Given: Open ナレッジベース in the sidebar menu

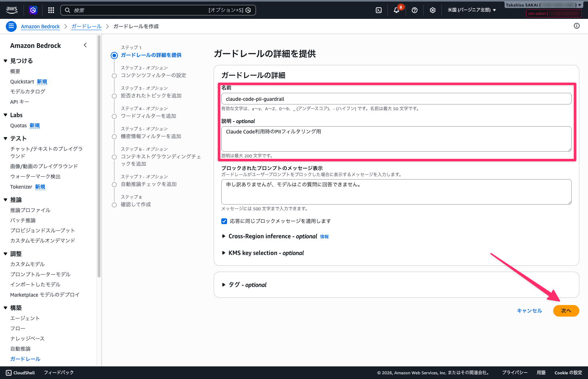Looking at the screenshot, I should (27, 338).
